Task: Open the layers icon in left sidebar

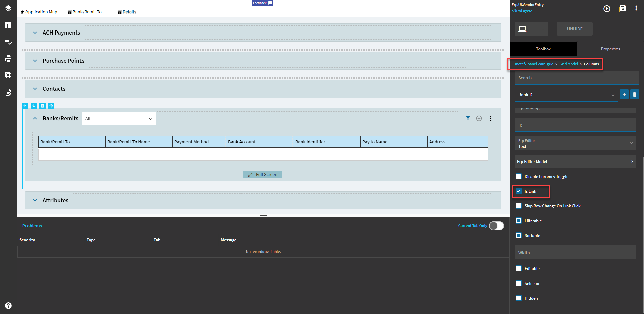Action: pos(8,8)
